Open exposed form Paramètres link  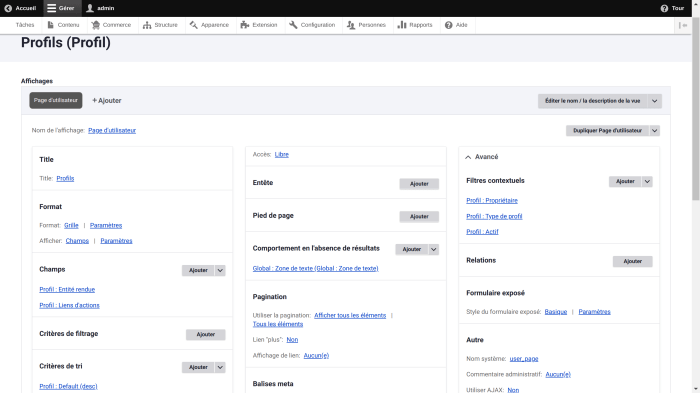click(x=594, y=312)
